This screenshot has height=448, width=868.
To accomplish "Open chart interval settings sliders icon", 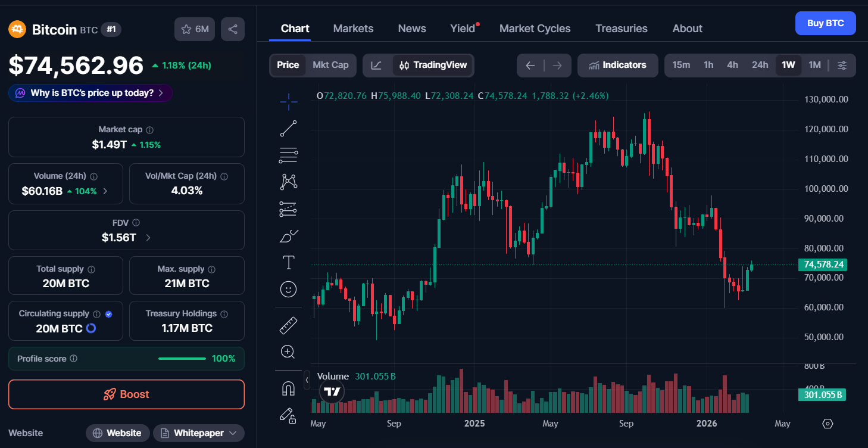I will pyautogui.click(x=842, y=66).
